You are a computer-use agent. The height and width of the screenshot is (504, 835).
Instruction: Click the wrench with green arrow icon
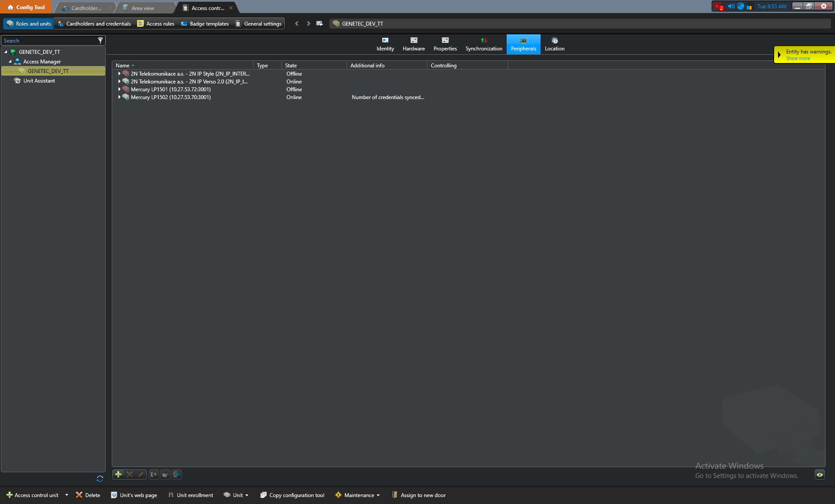point(153,474)
